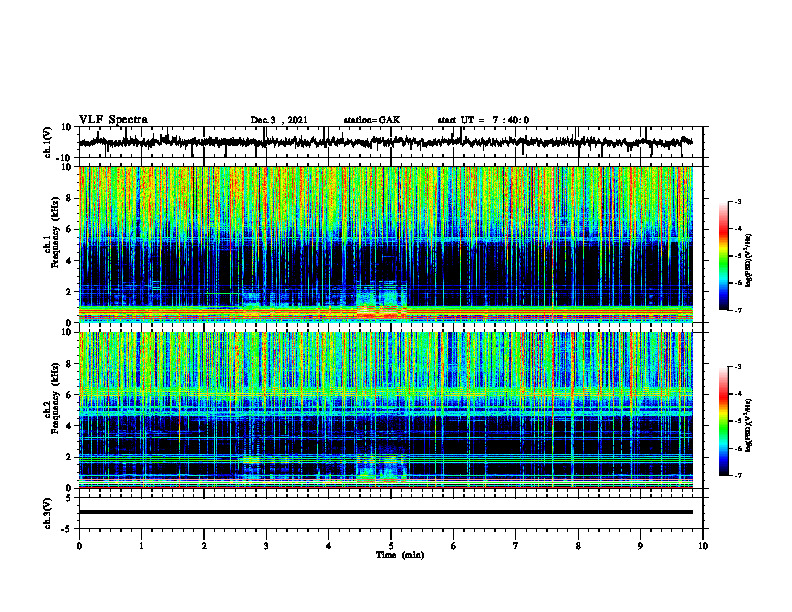Click the "2" kHz tick of ch.1 spectrogram
792x612 pixels.
69,291
